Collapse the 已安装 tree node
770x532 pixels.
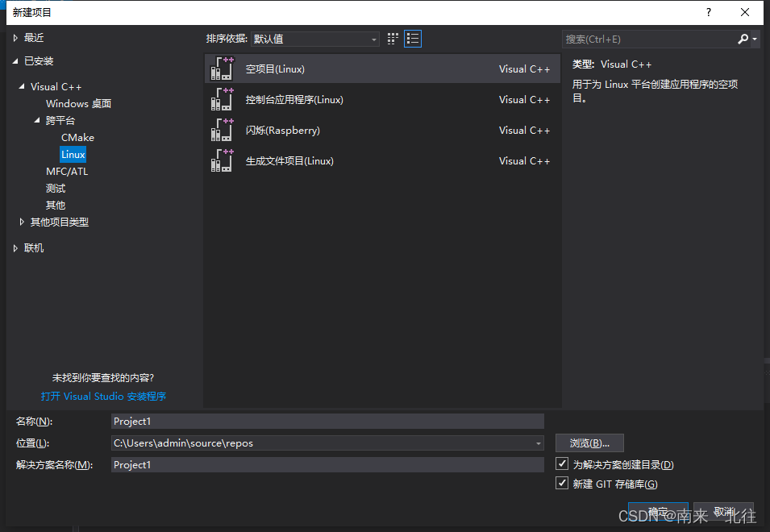15,61
